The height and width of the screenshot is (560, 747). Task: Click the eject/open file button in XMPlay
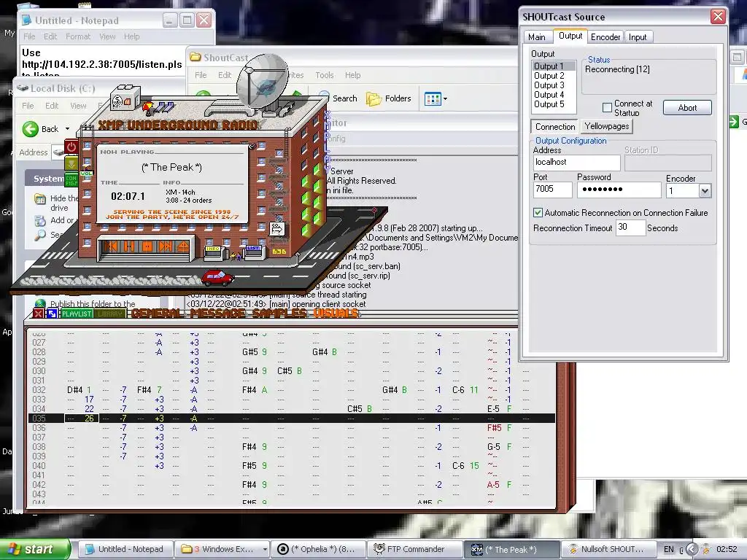click(183, 246)
